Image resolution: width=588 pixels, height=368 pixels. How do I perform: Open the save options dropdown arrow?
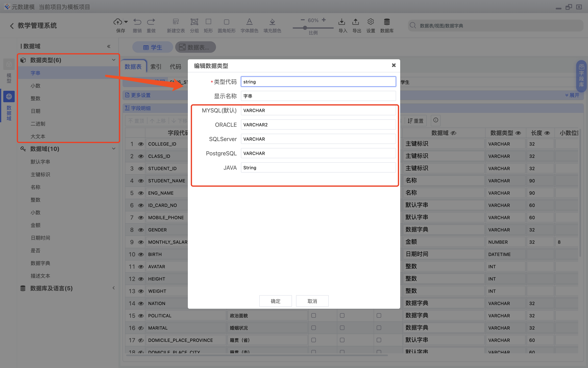(x=126, y=22)
